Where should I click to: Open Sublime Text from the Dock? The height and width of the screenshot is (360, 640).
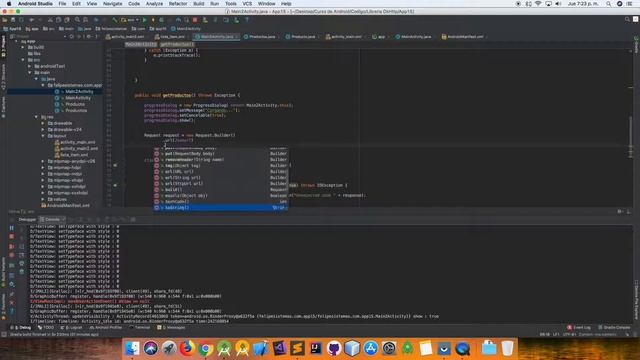coord(297,348)
